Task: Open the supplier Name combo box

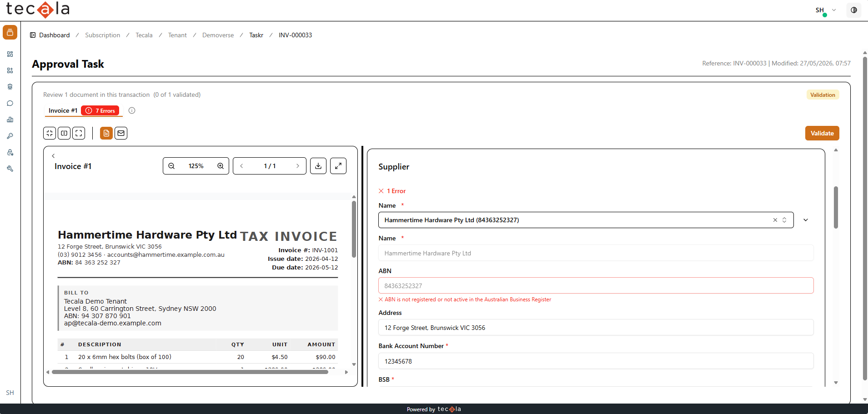Action: (x=586, y=220)
